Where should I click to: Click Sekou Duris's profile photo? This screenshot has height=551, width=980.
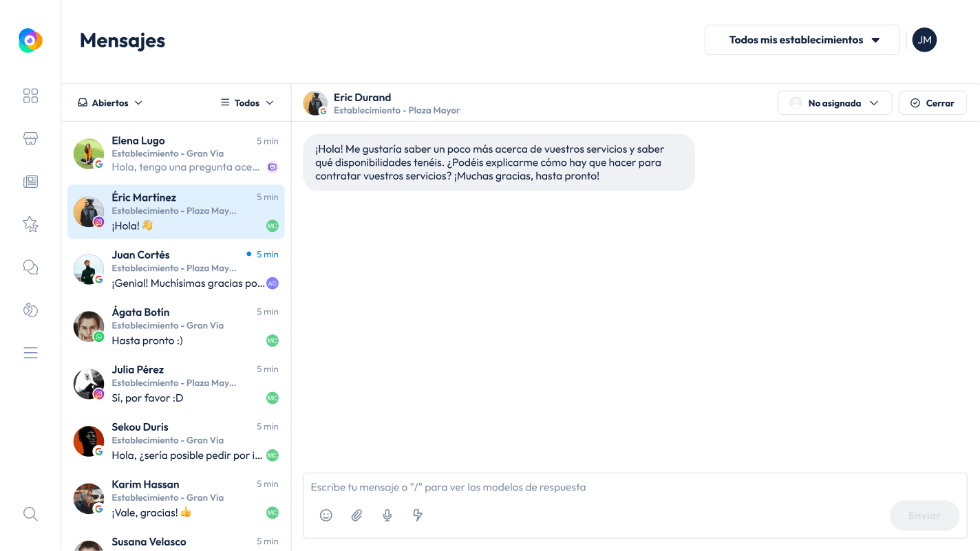click(x=89, y=441)
